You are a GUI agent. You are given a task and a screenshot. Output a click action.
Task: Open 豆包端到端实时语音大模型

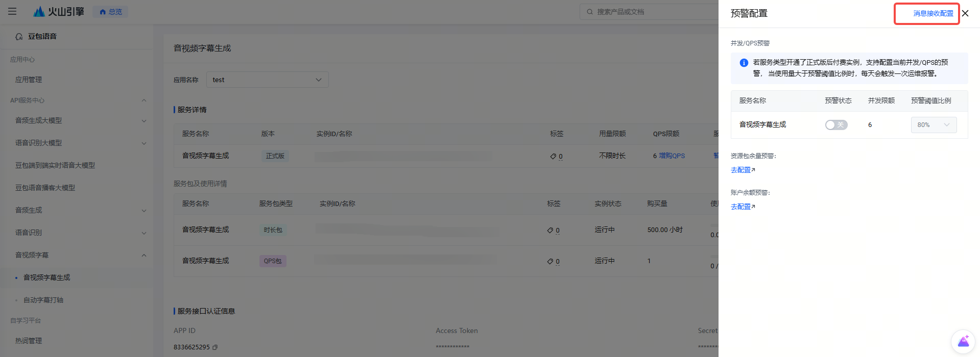coord(55,165)
